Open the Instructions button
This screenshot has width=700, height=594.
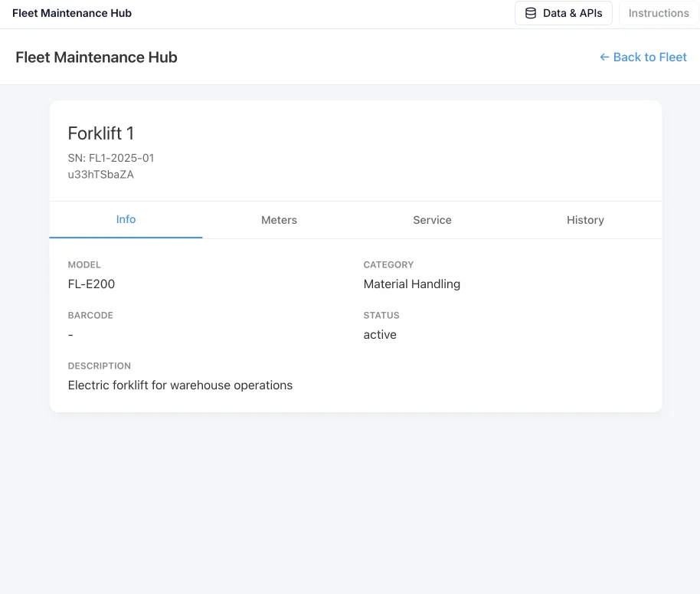click(659, 13)
